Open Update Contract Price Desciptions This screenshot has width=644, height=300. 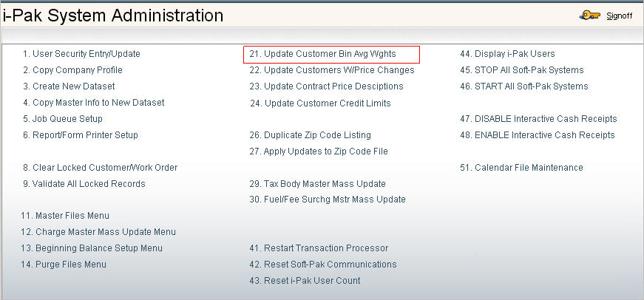pyautogui.click(x=326, y=86)
